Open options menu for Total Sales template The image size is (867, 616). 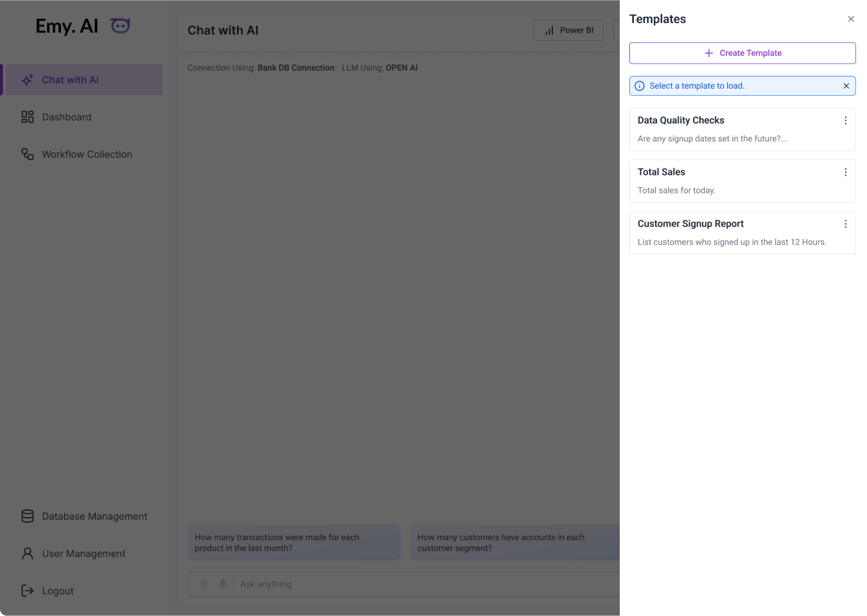[845, 172]
